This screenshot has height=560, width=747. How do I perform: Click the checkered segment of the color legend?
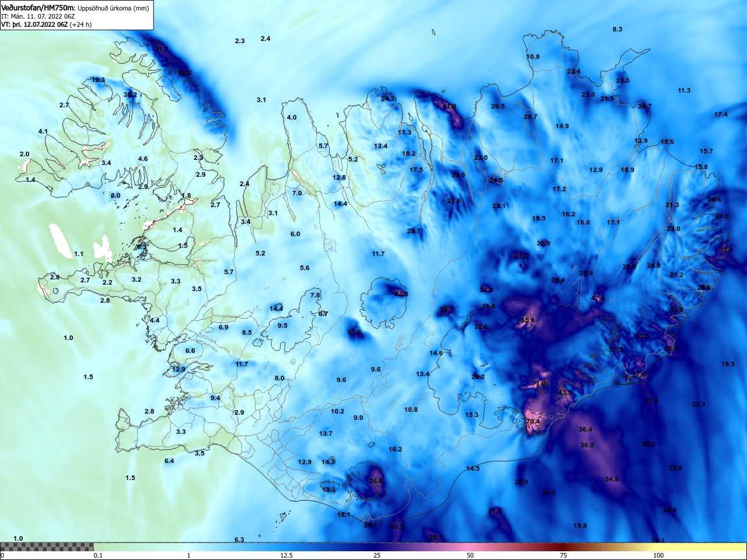(47, 547)
